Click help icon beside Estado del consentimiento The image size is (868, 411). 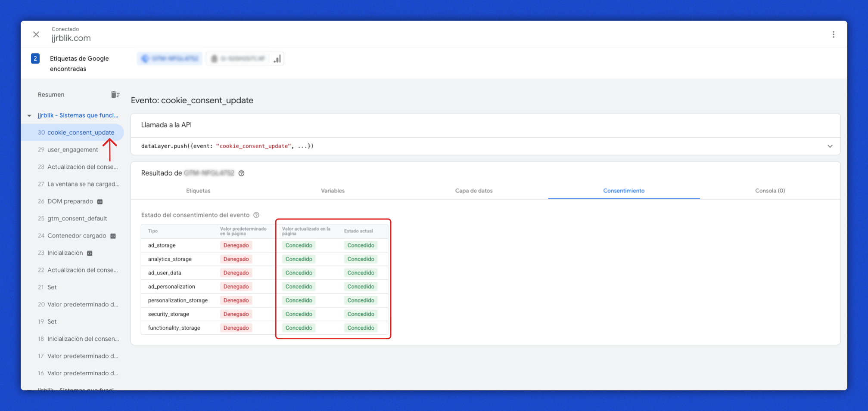(x=256, y=215)
